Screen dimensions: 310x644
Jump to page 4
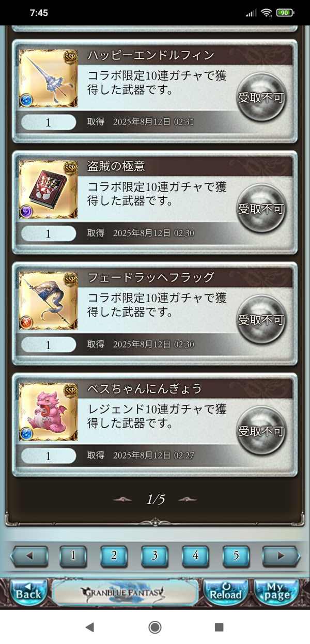(195, 556)
